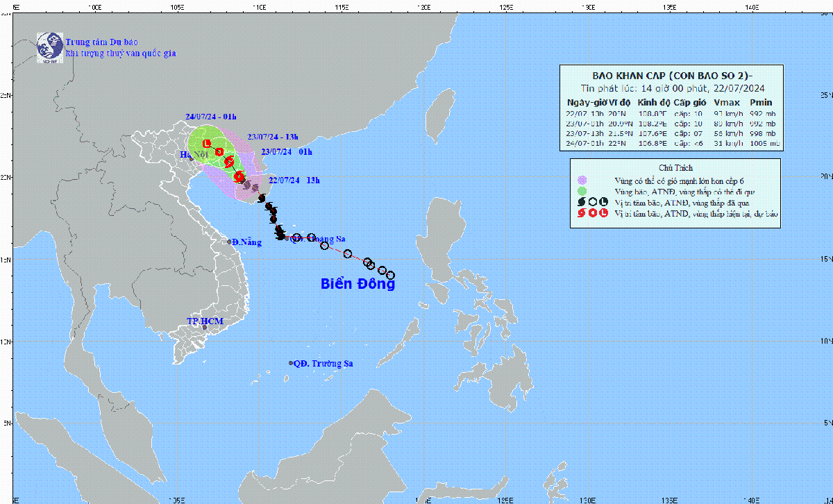Click the 24/07/24 - 01h forecast time label

click(x=211, y=117)
